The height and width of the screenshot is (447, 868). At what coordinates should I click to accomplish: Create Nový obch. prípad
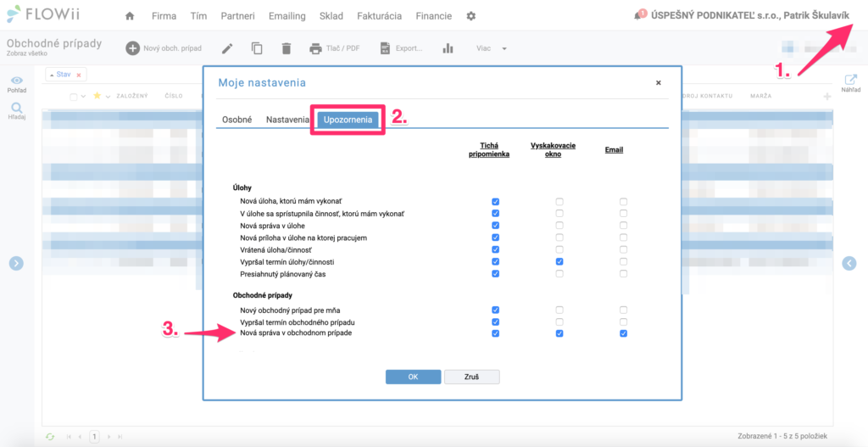tap(164, 48)
